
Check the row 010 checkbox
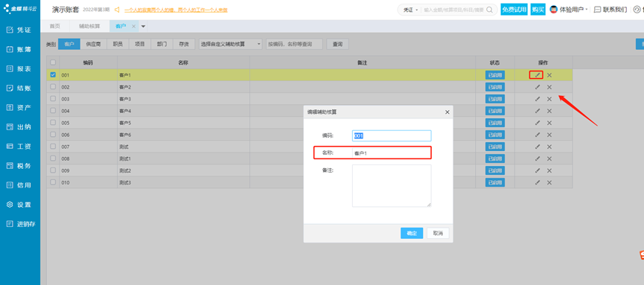point(53,182)
